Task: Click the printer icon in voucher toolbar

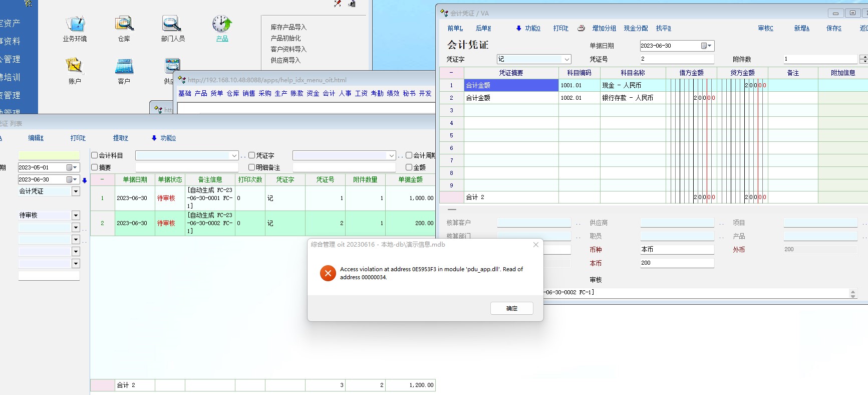Action: tap(581, 29)
